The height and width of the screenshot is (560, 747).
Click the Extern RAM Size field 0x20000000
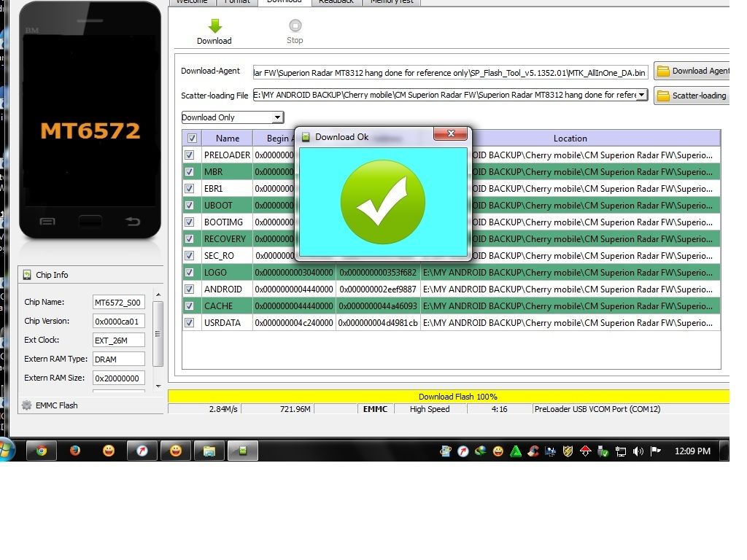118,378
